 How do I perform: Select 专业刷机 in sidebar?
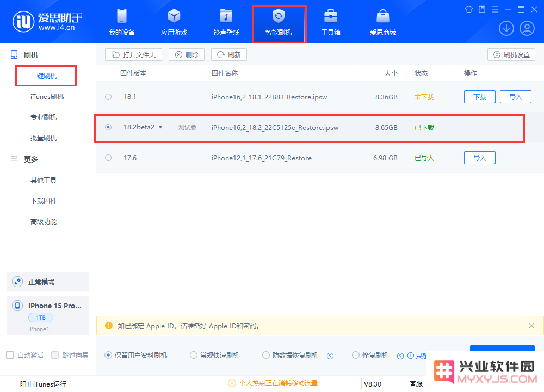tap(44, 117)
